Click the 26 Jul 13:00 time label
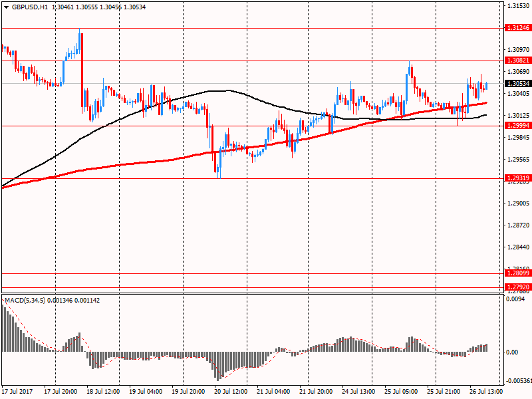 point(486,392)
